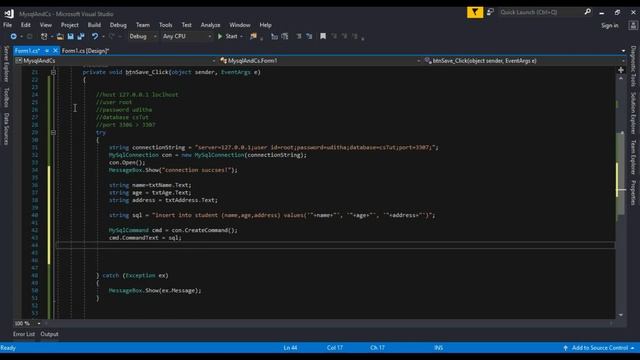This screenshot has height=360, width=640.
Task: Click the cmd.CommandText = sql; line
Action: click(145, 238)
